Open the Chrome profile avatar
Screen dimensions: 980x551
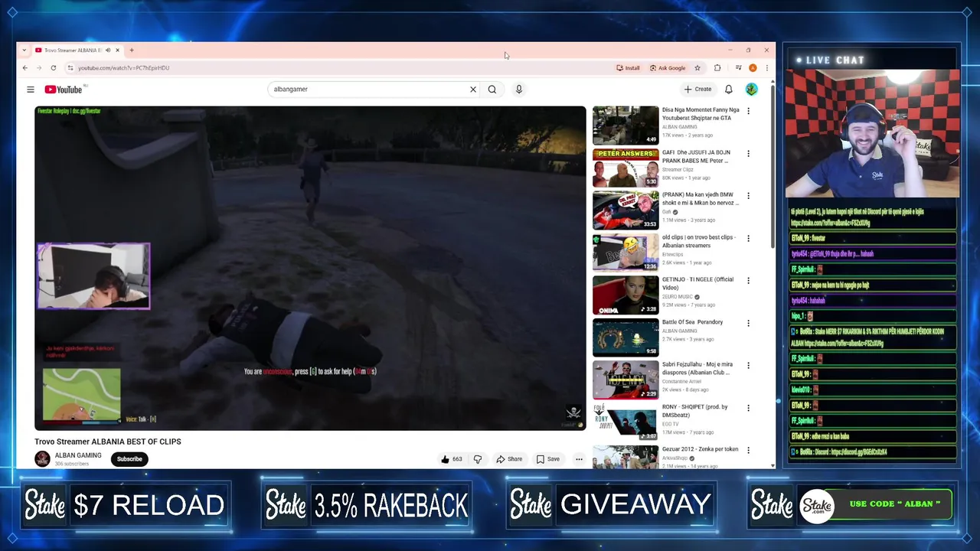(753, 68)
